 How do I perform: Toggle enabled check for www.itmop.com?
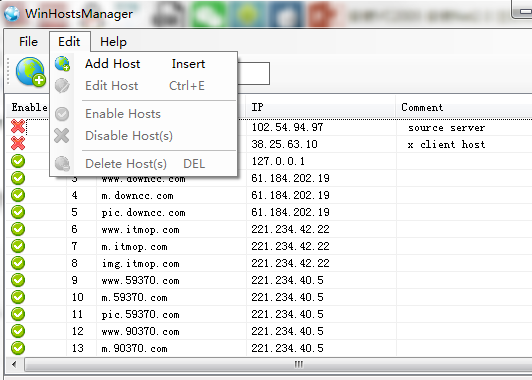pyautogui.click(x=18, y=229)
